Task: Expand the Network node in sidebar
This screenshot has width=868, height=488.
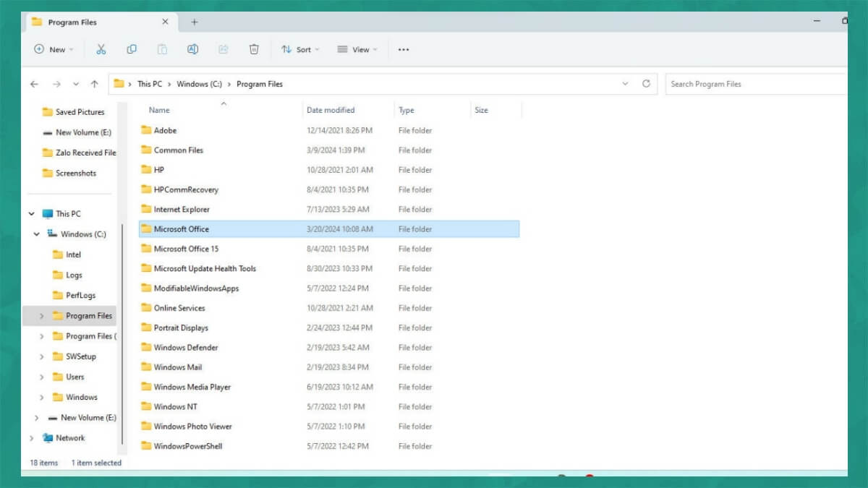Action: point(31,438)
